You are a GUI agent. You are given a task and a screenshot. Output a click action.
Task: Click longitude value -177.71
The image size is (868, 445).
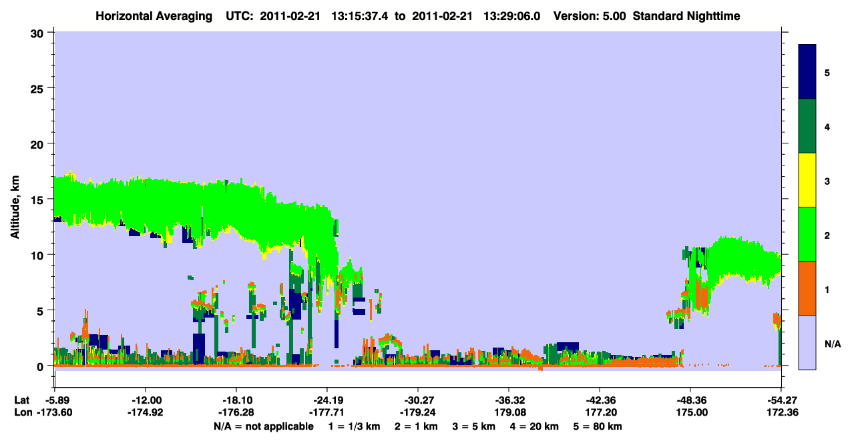pos(327,413)
